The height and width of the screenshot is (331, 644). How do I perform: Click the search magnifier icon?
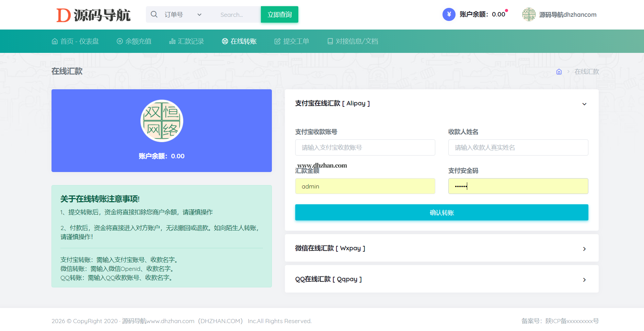pos(154,14)
